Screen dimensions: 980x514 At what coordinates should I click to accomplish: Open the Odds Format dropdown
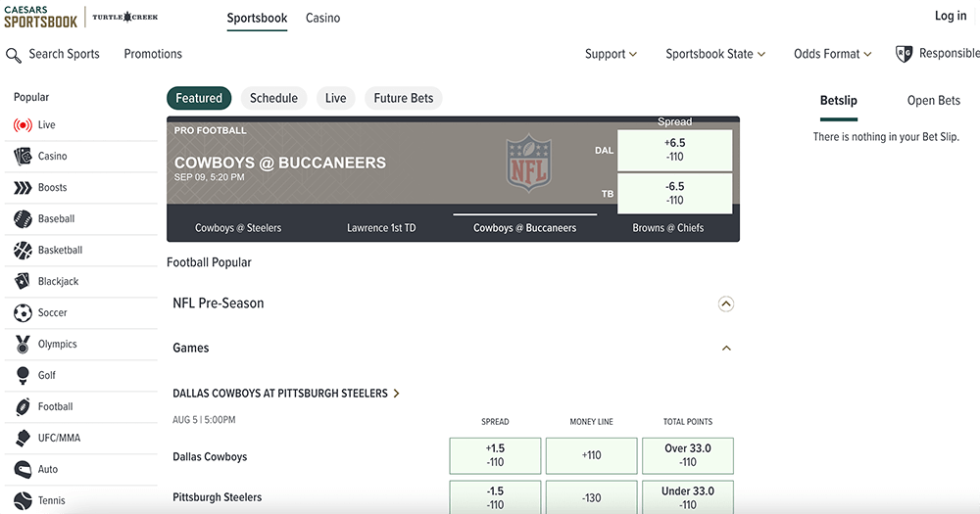tap(832, 54)
